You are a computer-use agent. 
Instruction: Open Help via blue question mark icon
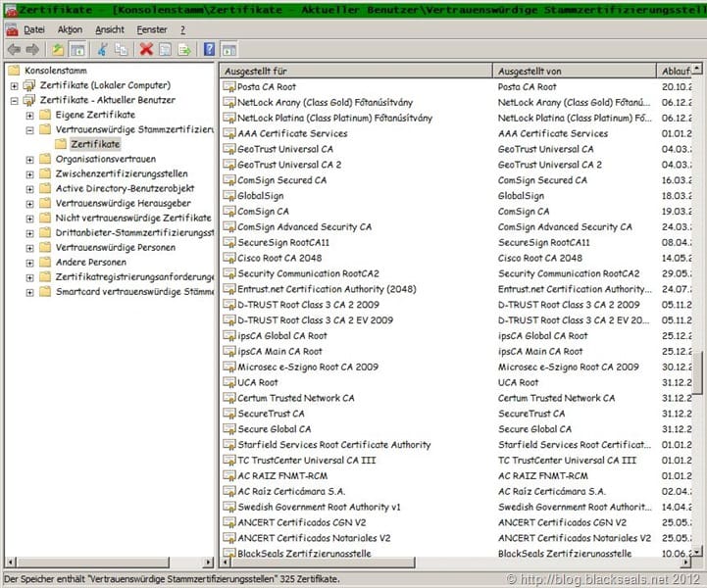(x=209, y=49)
